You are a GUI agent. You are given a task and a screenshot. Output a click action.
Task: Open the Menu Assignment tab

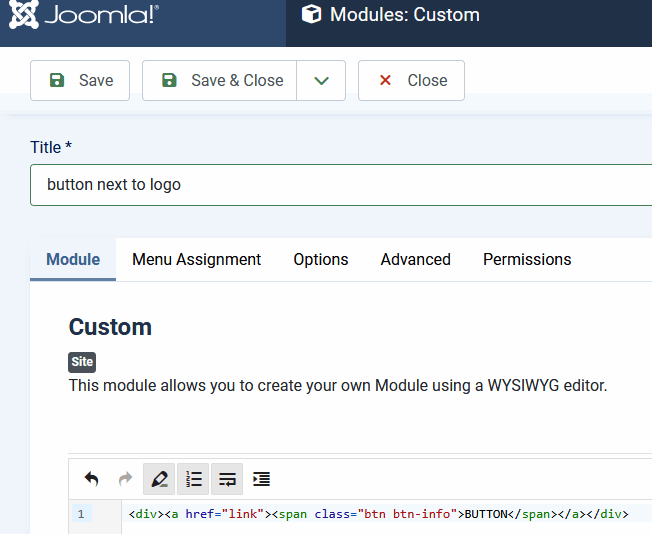click(196, 259)
